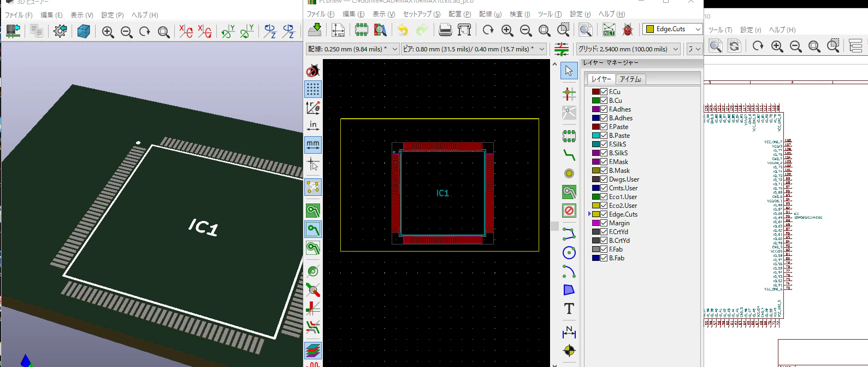This screenshot has width=868, height=367.
Task: Uncheck the B.SilkS layer checkbox
Action: [x=604, y=153]
